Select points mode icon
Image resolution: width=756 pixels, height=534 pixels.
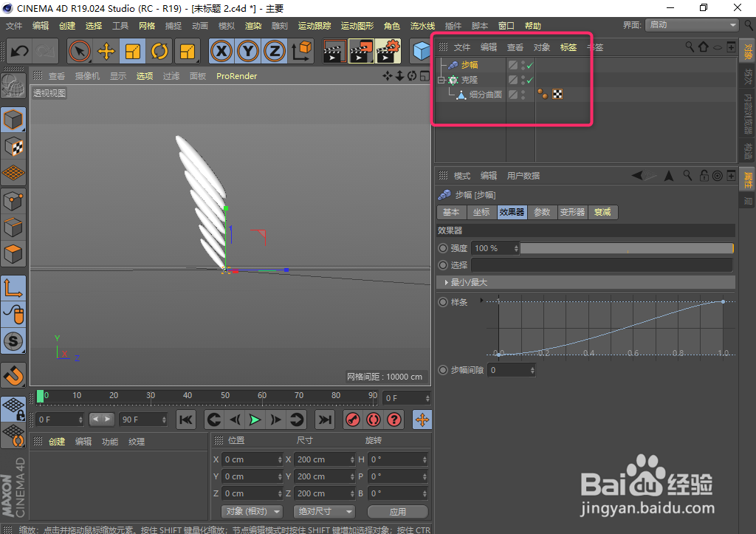[13, 201]
